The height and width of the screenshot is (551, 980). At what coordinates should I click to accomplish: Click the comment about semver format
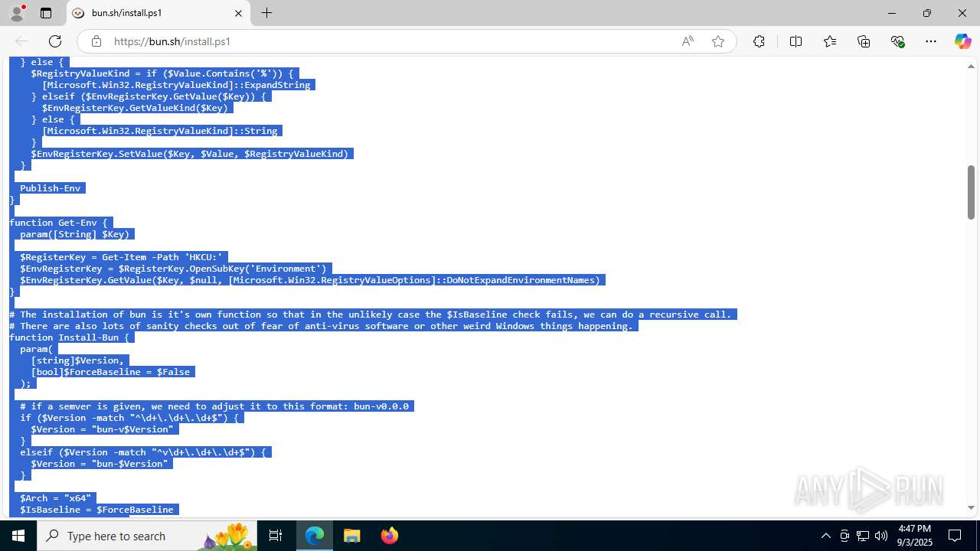(215, 406)
